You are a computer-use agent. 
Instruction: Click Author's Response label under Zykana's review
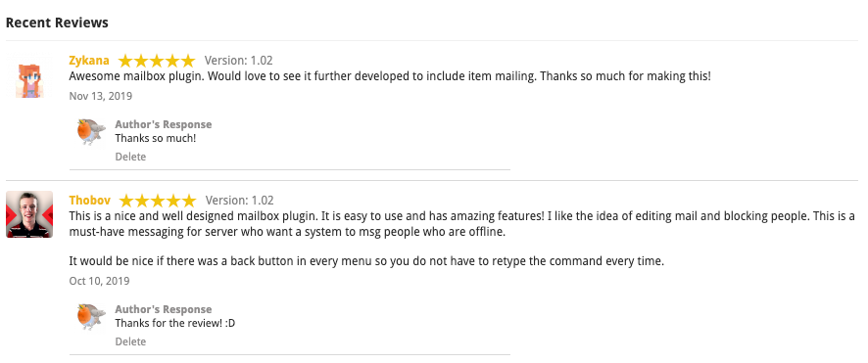pos(164,124)
